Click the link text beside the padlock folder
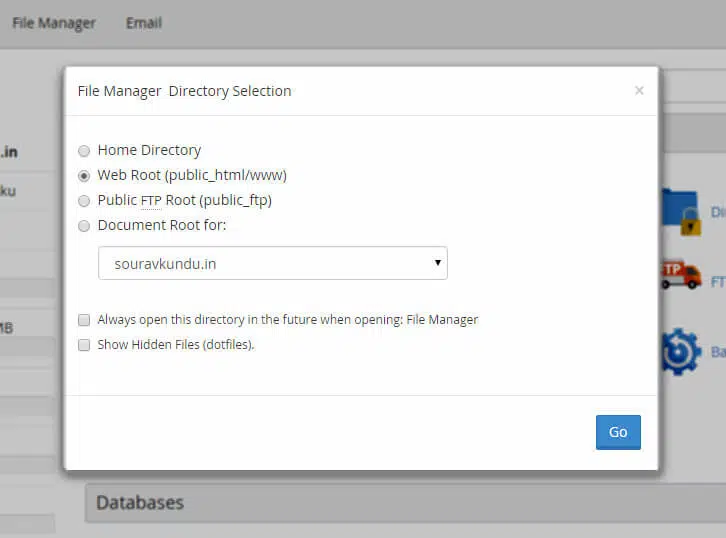 pos(717,212)
